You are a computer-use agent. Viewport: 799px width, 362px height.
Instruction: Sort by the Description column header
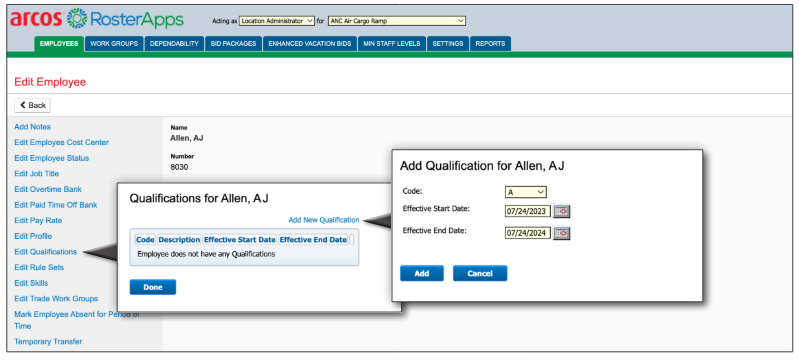point(179,240)
